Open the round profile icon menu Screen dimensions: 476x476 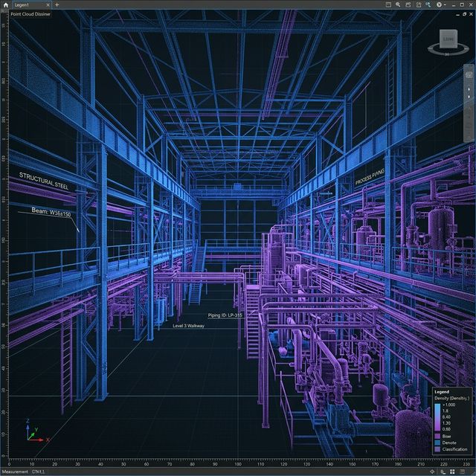439,4
